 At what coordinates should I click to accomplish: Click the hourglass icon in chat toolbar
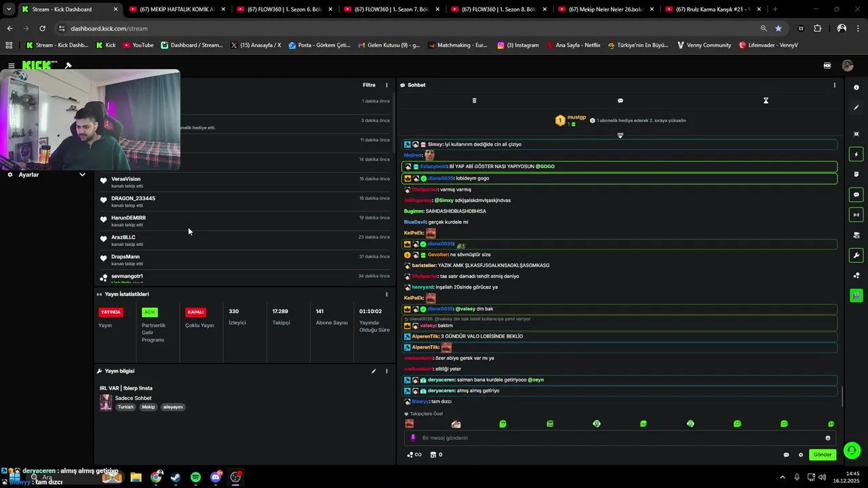(x=766, y=100)
